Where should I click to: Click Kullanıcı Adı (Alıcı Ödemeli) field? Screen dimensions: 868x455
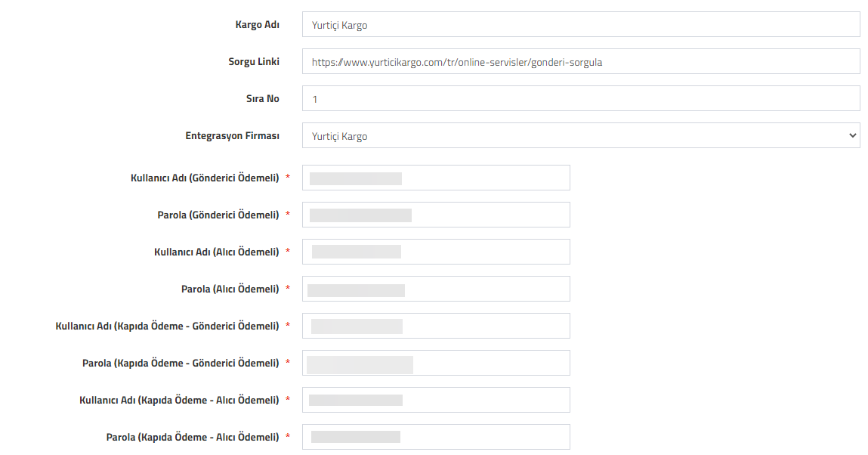point(436,252)
